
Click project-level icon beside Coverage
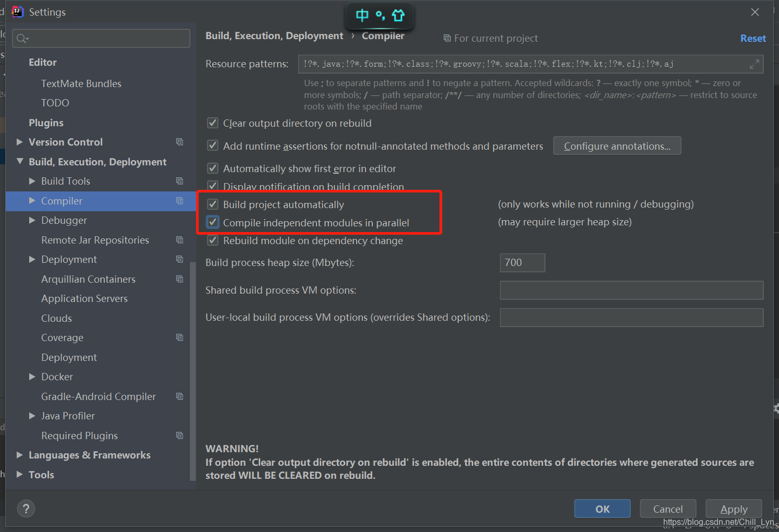point(179,337)
